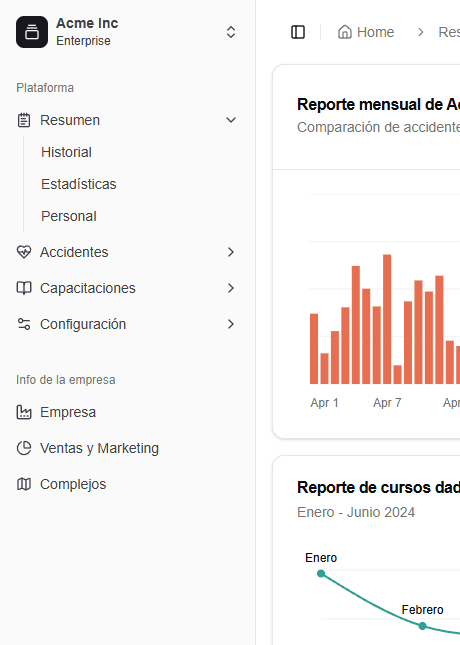The height and width of the screenshot is (645, 460).
Task: Expand the Capacitaciones section chevron
Action: 231,288
